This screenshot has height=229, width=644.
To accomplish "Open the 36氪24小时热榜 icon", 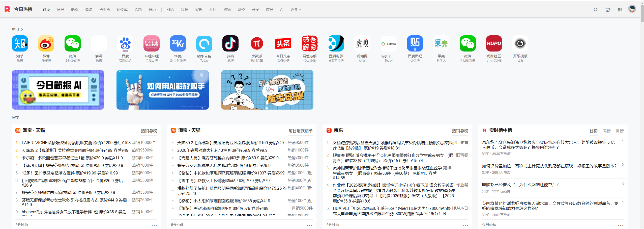I will pos(178,43).
